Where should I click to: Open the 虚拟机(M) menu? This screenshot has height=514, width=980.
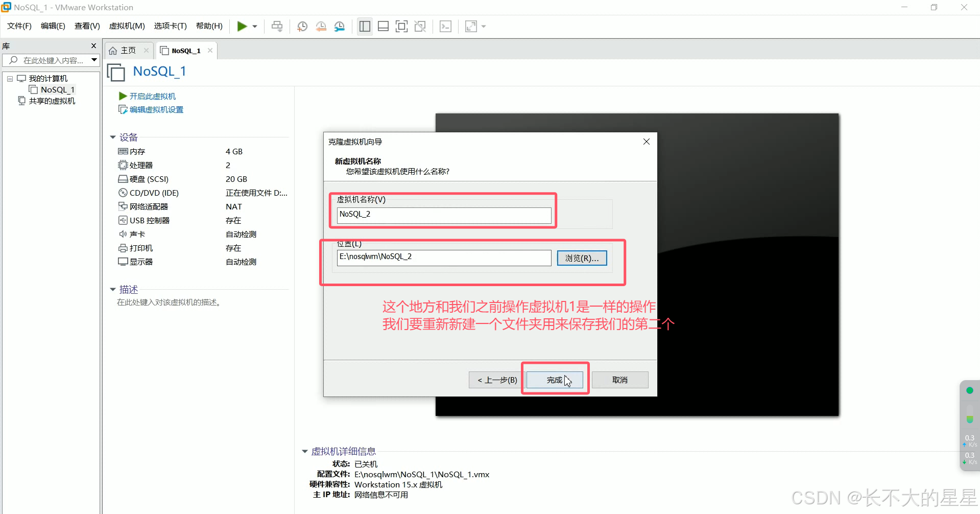[x=127, y=26]
